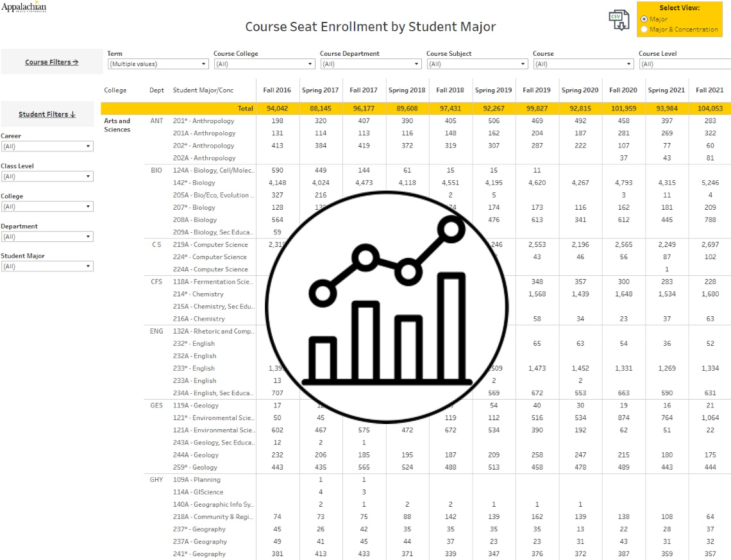Open the Course Department dropdown
This screenshot has height=560, width=731.
tap(371, 64)
